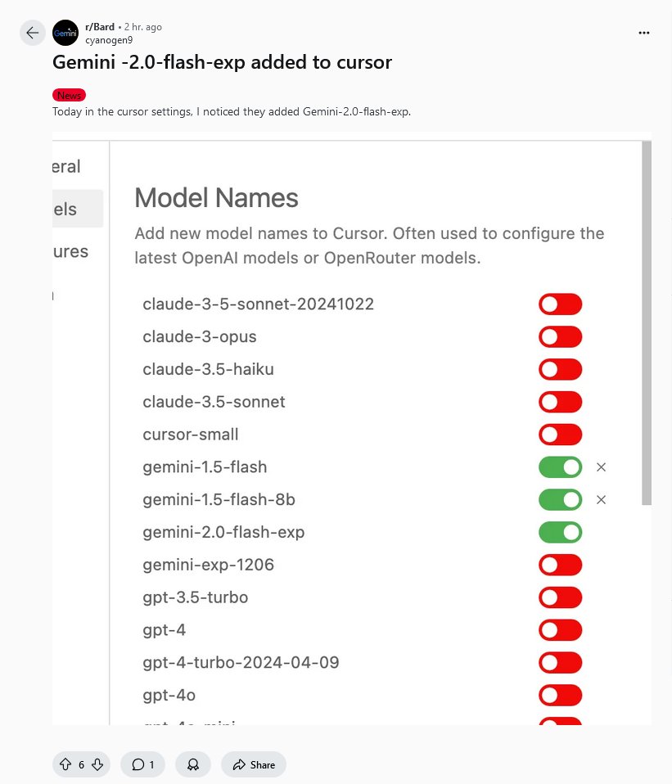The width and height of the screenshot is (672, 784).
Task: Enable the gemini-exp-1206 model
Action: [x=560, y=565]
